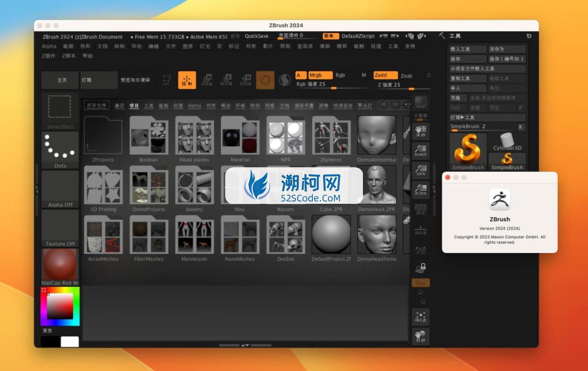Click the 复制工具 copy tool button

pos(468,79)
